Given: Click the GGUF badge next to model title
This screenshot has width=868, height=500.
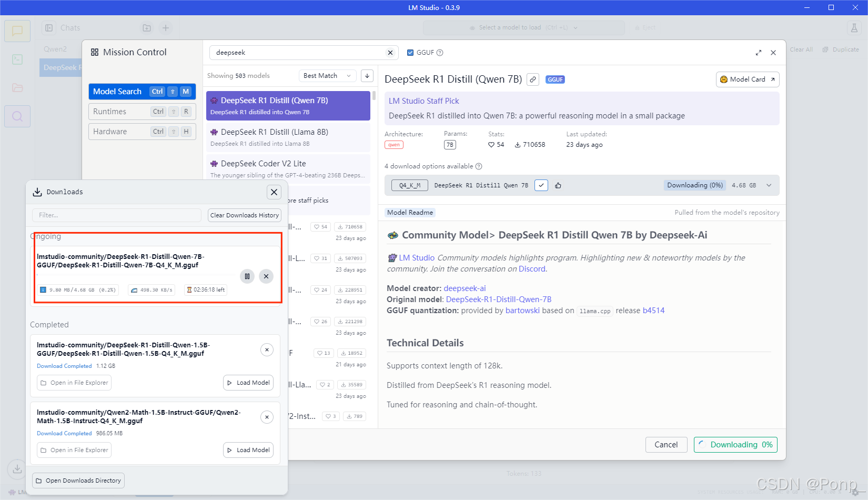Looking at the screenshot, I should click(555, 79).
